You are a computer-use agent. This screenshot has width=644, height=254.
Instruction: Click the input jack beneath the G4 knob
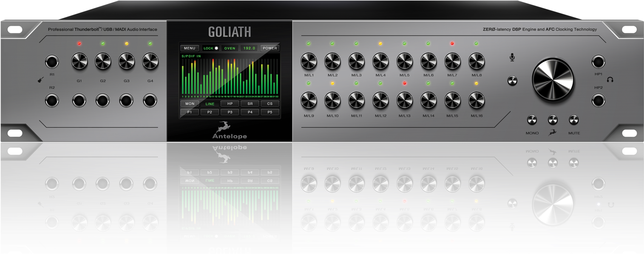(150, 101)
